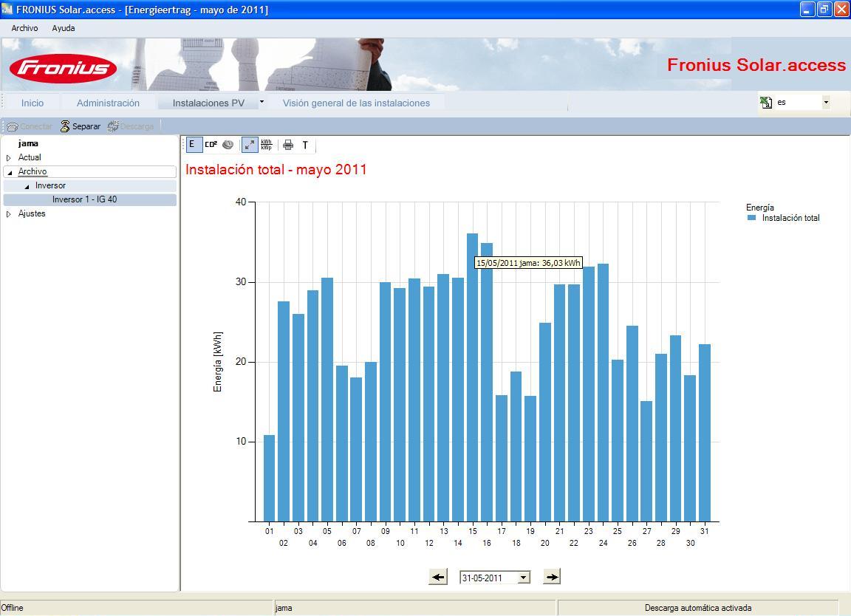851x616 pixels.
Task: Expand the Ajustes tree node
Action: [x=9, y=214]
